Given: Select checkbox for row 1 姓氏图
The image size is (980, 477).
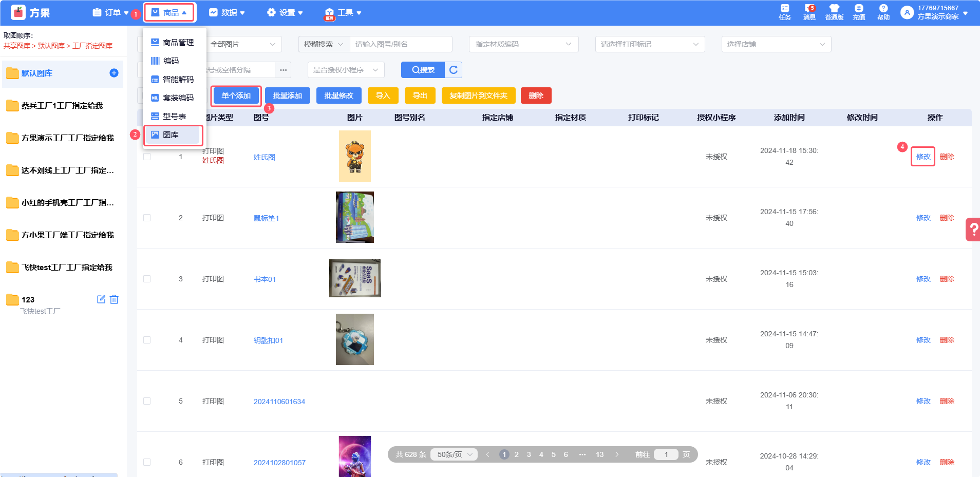Looking at the screenshot, I should pyautogui.click(x=147, y=157).
